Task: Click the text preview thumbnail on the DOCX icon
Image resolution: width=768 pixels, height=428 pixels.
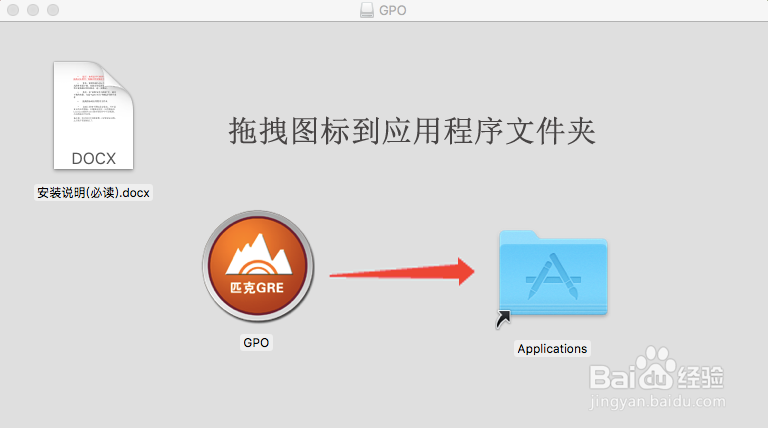Action: 95,98
